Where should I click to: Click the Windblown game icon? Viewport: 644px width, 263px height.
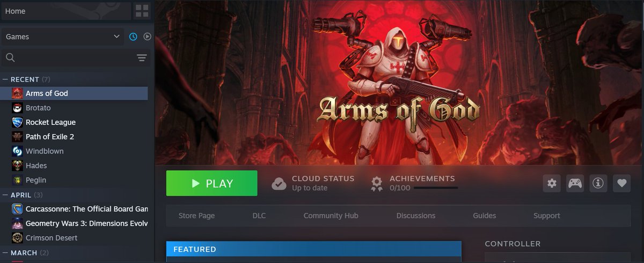coord(17,151)
